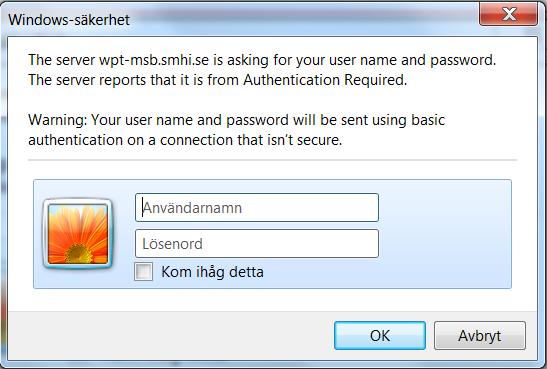Screen dimensions: 547x369
Task: Cancel login with the Avbryt button
Action: (480, 336)
